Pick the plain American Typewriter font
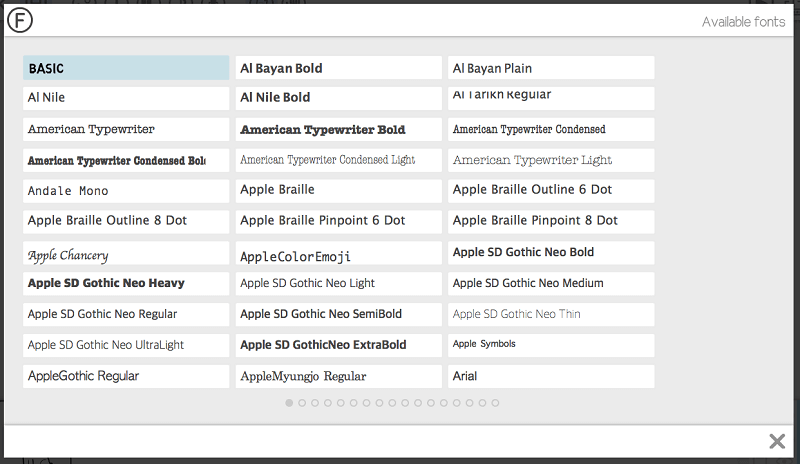Viewport: 800px width, 464px height. (126, 130)
